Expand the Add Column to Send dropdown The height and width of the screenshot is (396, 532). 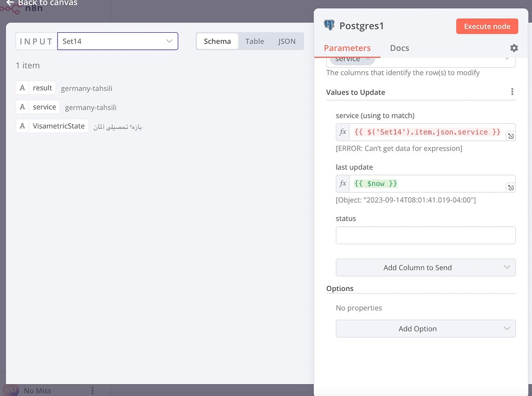[x=425, y=267]
